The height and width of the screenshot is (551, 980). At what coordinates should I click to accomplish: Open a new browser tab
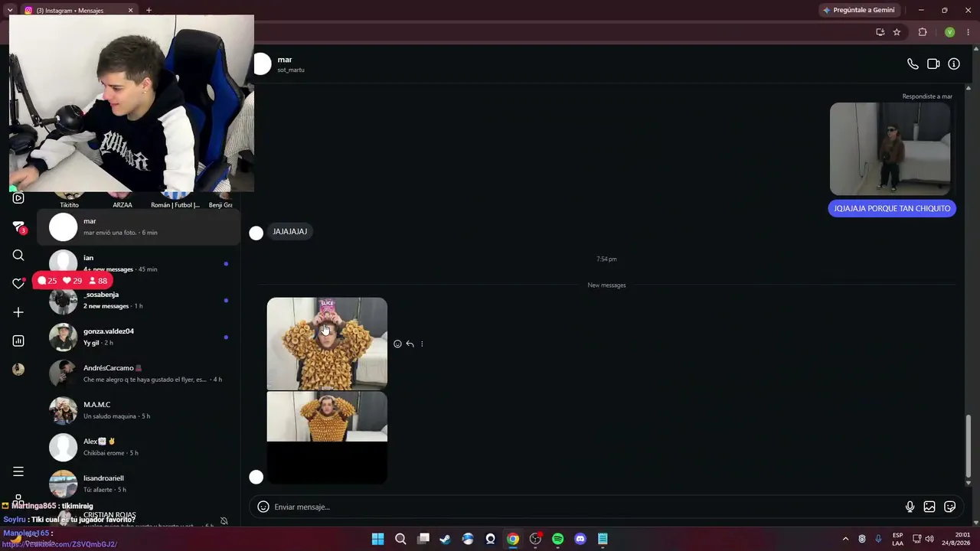(149, 10)
